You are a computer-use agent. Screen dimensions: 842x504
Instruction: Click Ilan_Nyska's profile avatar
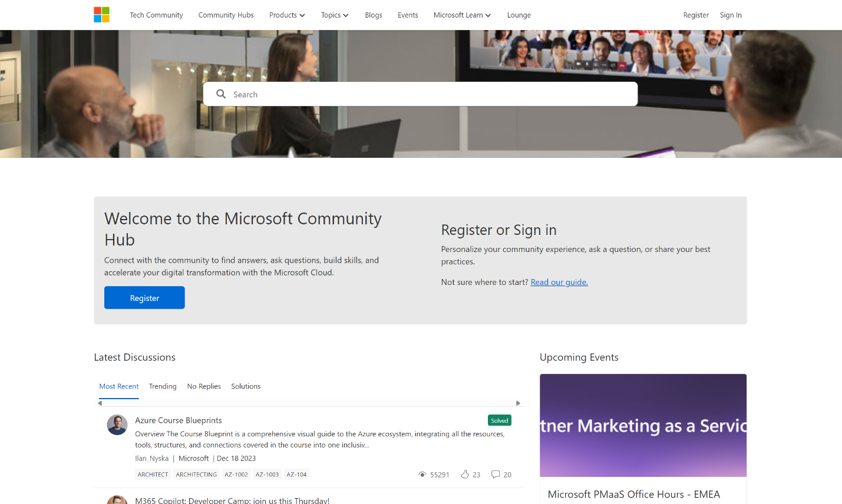tap(117, 425)
